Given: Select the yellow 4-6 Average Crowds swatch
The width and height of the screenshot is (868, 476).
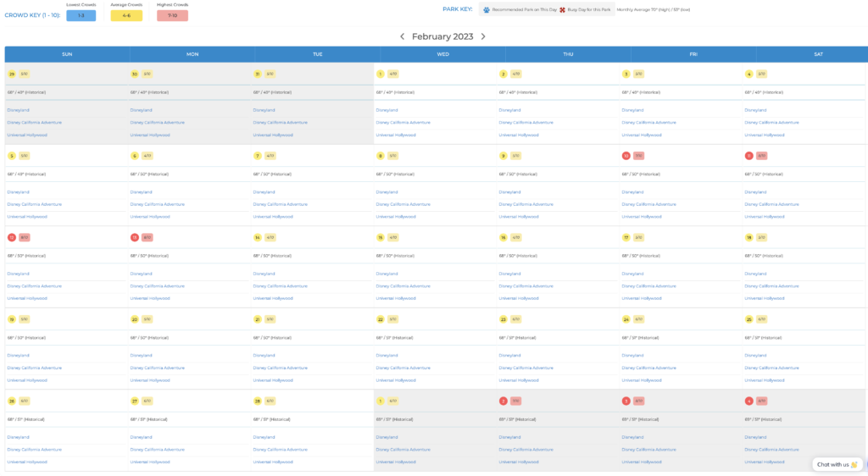Looking at the screenshot, I should point(126,15).
